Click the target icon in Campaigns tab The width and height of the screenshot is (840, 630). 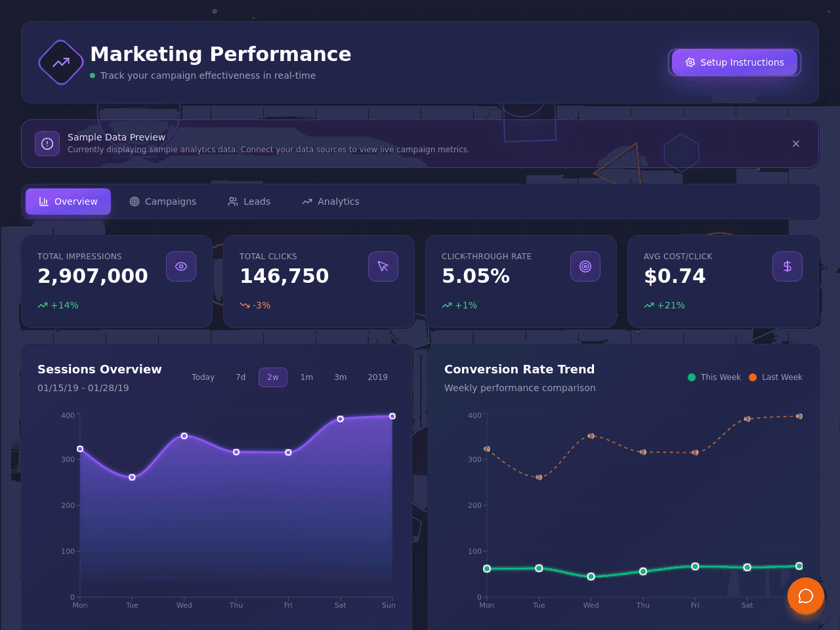(x=135, y=201)
